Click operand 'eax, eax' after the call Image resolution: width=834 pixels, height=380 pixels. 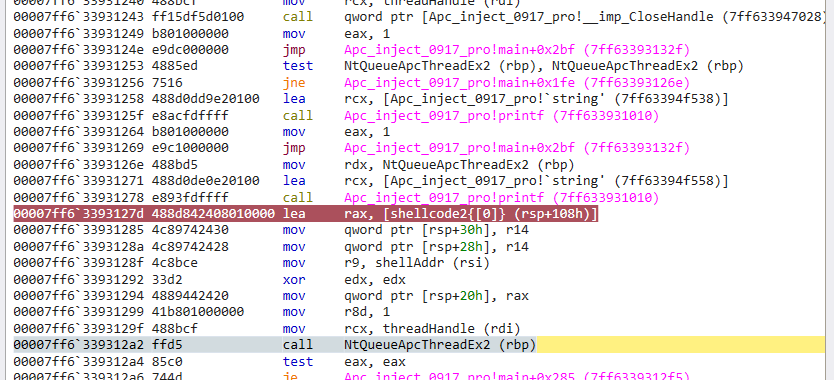pos(374,362)
